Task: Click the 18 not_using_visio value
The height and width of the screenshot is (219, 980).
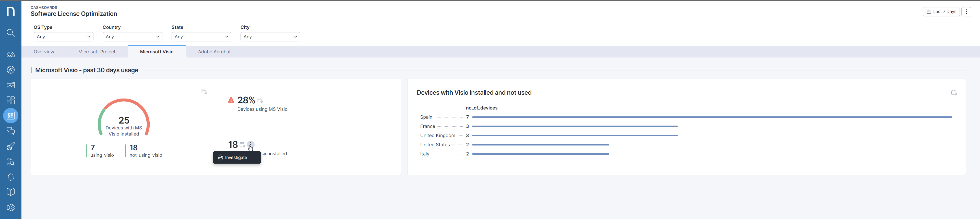Action: click(x=134, y=148)
